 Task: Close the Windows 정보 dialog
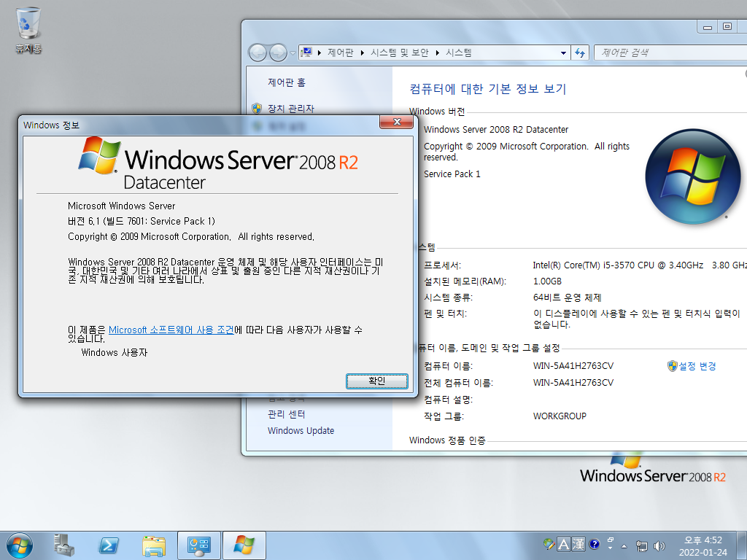click(x=396, y=122)
